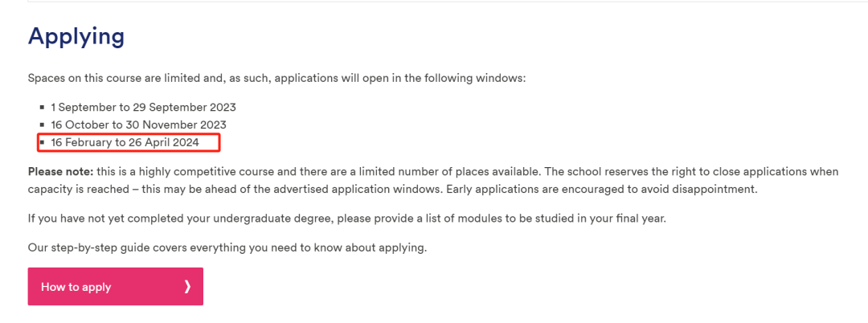Click the Applying heading
Screen dimensions: 868x323
76,36
